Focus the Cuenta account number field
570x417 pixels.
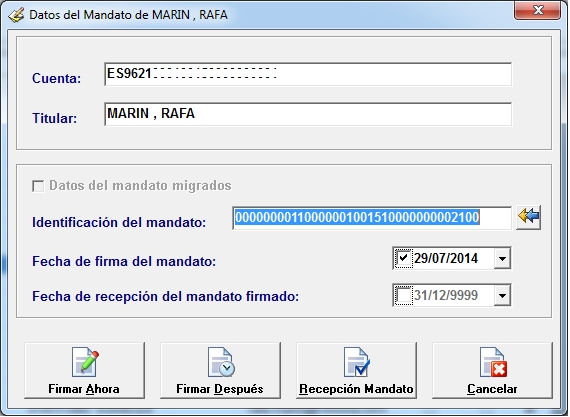click(x=308, y=74)
